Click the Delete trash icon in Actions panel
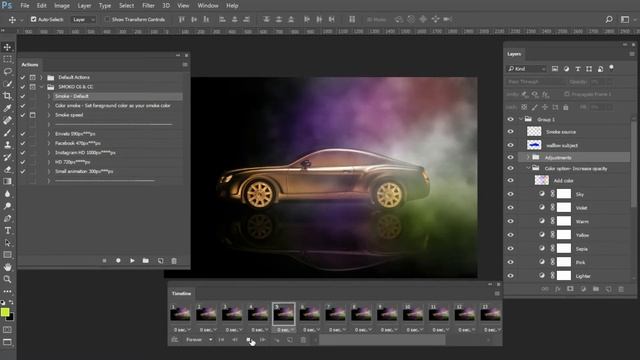640x360 pixels. pos(174,260)
